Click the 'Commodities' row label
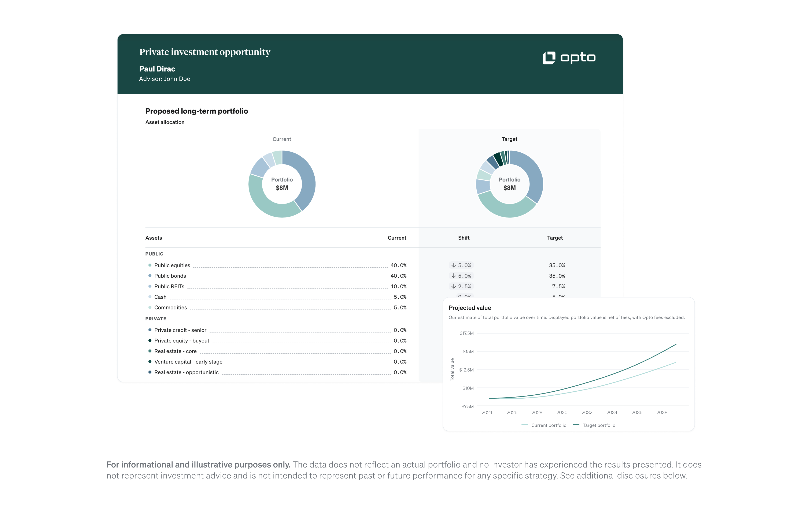The width and height of the screenshot is (812, 514). coord(171,307)
